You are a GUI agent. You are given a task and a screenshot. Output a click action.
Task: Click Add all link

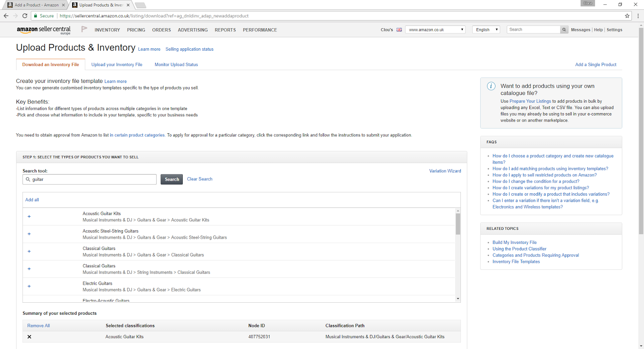(x=32, y=200)
